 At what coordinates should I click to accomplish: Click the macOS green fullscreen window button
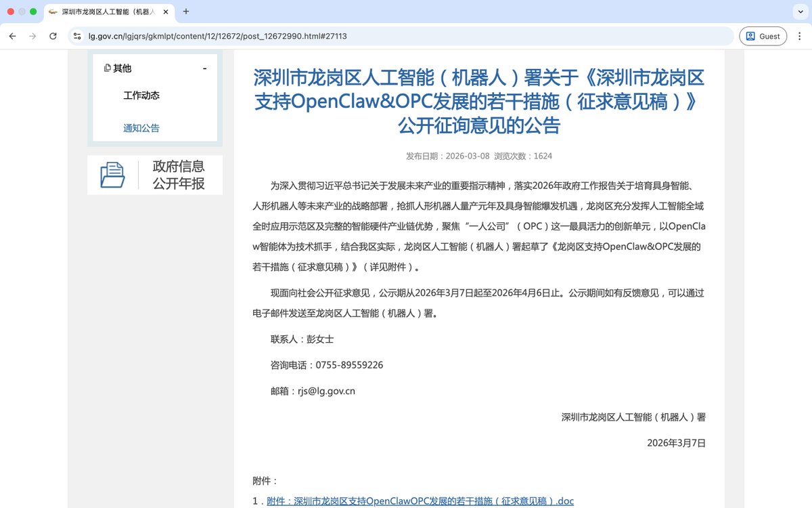tap(33, 12)
